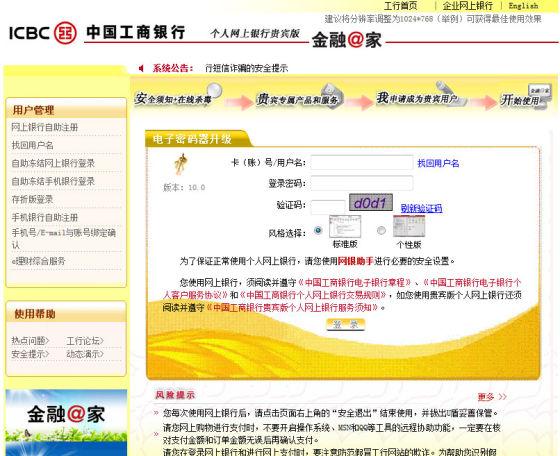Click the card number/username input field
The image size is (560, 456).
[362, 162]
